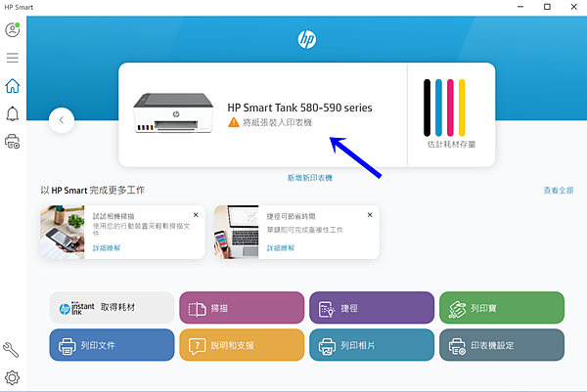Image resolution: width=587 pixels, height=392 pixels.
Task: Click the orange paper warning icon
Action: click(x=233, y=122)
